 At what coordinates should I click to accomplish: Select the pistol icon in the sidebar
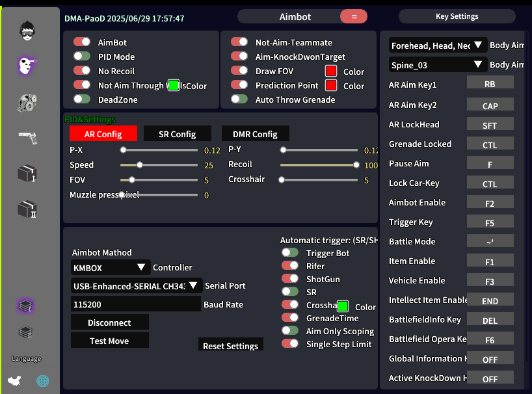28,138
